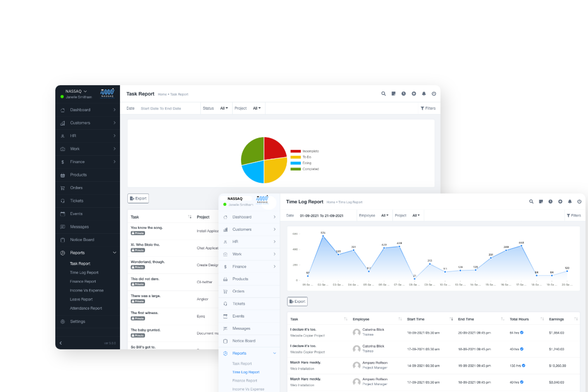Click the search icon in Task Report header

(x=384, y=94)
